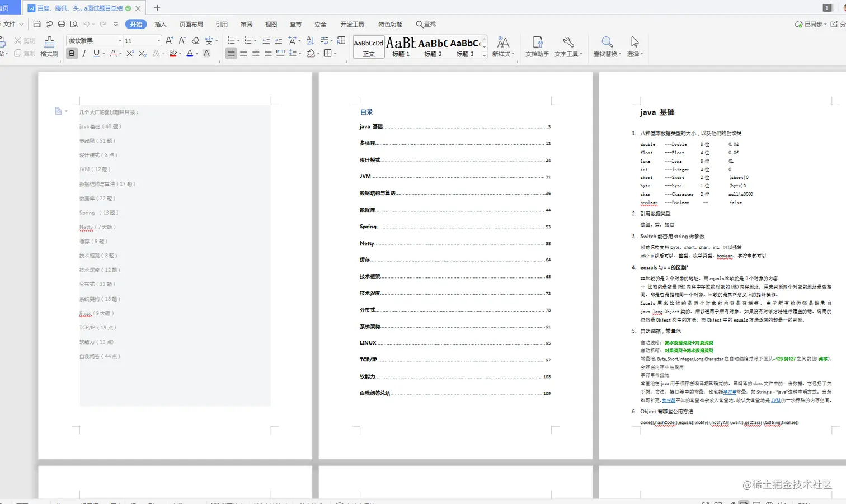This screenshot has width=846, height=504.
Task: Open the paragraph shading fill dropdown
Action: coord(318,53)
